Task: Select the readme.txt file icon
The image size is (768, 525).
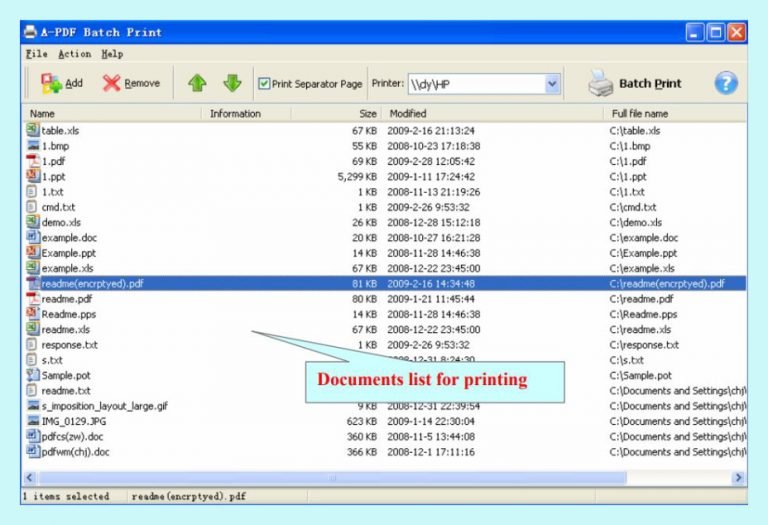Action: [32, 390]
